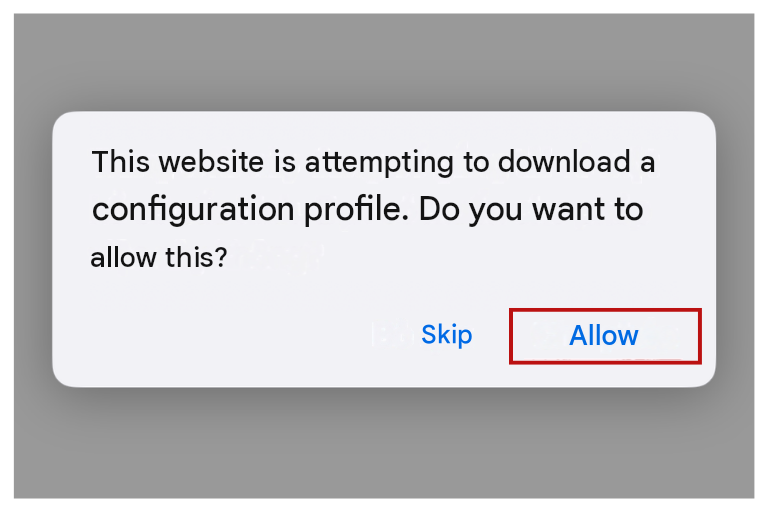The height and width of the screenshot is (512, 768).
Task: Select the red-outlined Allow option
Action: [605, 336]
